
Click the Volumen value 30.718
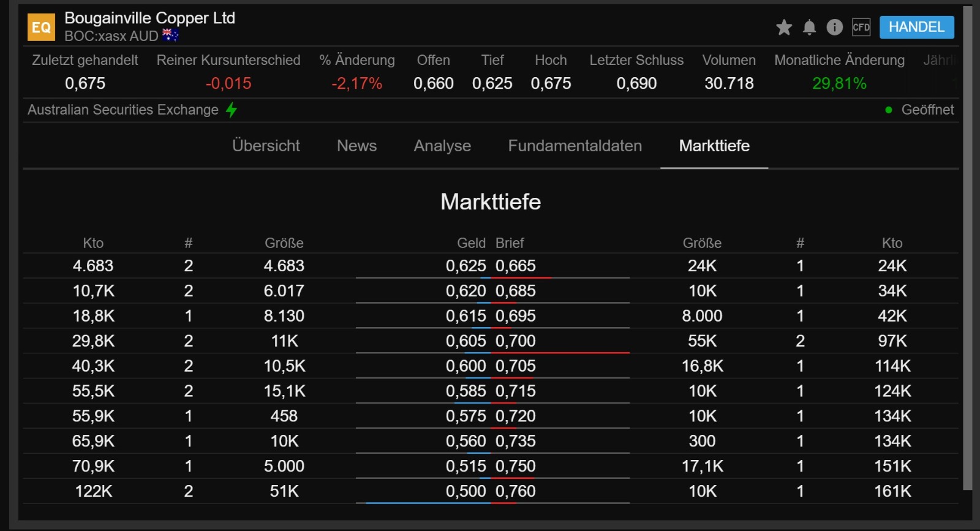(x=729, y=83)
